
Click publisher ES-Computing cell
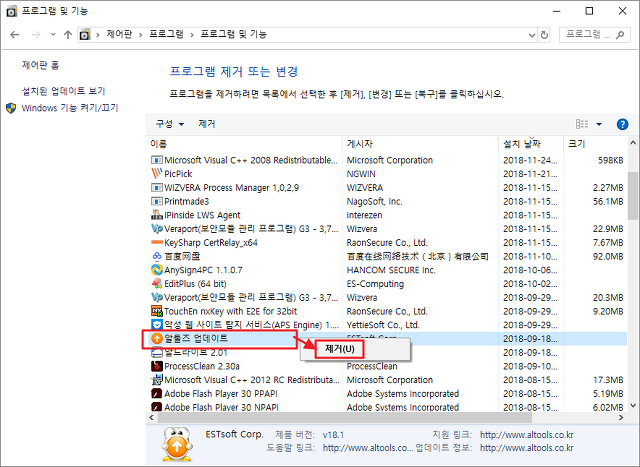tap(375, 284)
